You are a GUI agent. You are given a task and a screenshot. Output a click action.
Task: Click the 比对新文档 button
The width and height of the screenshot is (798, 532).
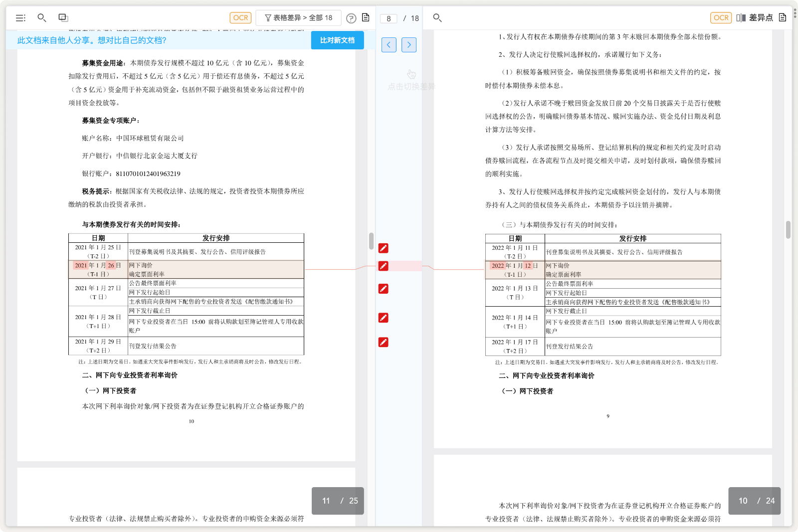(x=337, y=40)
